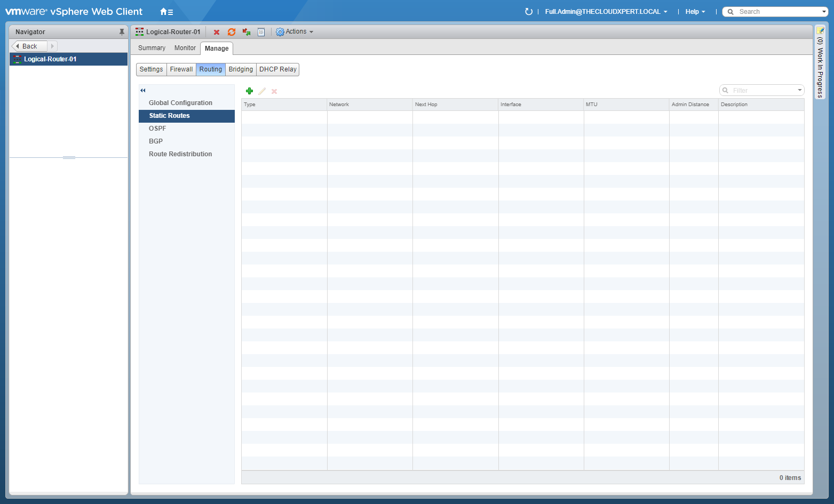The width and height of the screenshot is (834, 504).
Task: Open the DHCP Relay tab
Action: point(278,69)
